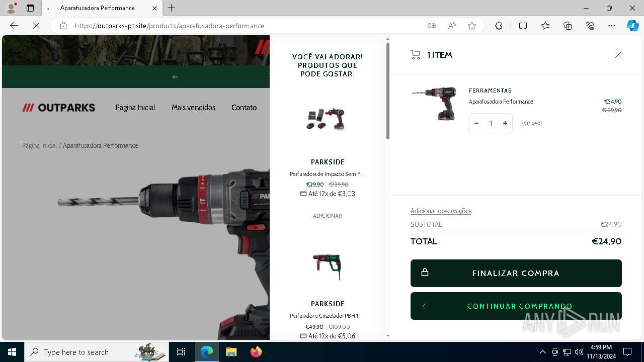Open Task View on taskbar
The width and height of the screenshot is (644, 362).
[x=181, y=352]
